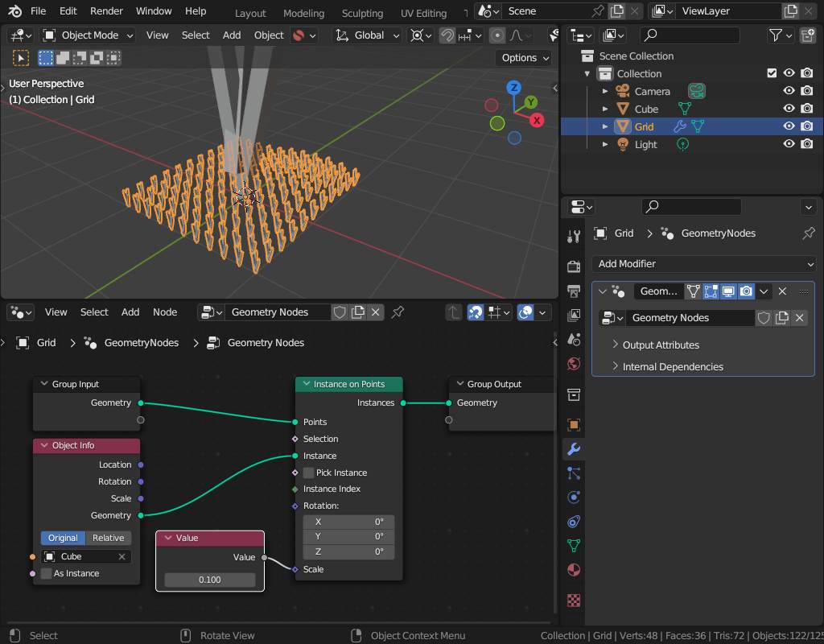Remove the GeometryNodes modifier with X
Screen dimensions: 824x644
coord(782,291)
